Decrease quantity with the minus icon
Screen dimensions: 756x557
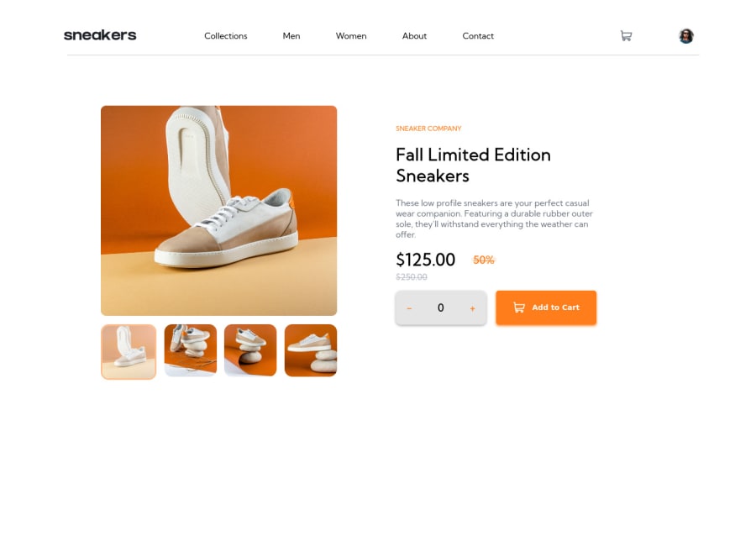coord(409,308)
